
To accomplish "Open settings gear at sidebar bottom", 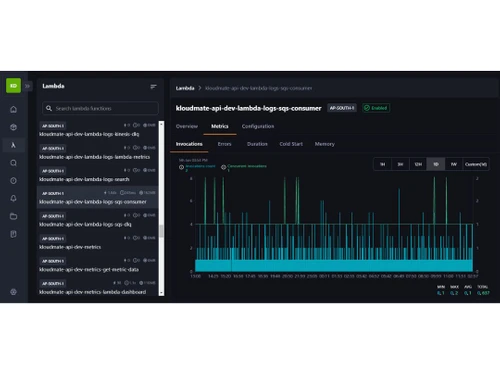I will (x=13, y=292).
